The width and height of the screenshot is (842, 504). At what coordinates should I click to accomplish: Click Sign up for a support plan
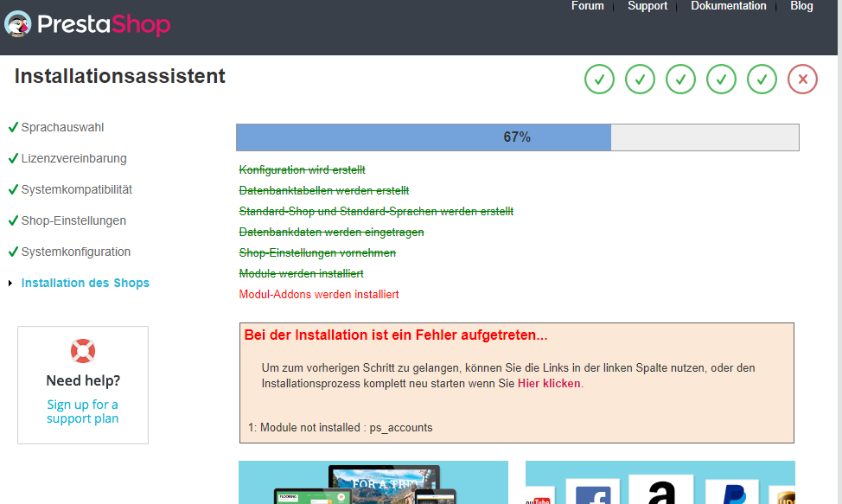pyautogui.click(x=83, y=411)
